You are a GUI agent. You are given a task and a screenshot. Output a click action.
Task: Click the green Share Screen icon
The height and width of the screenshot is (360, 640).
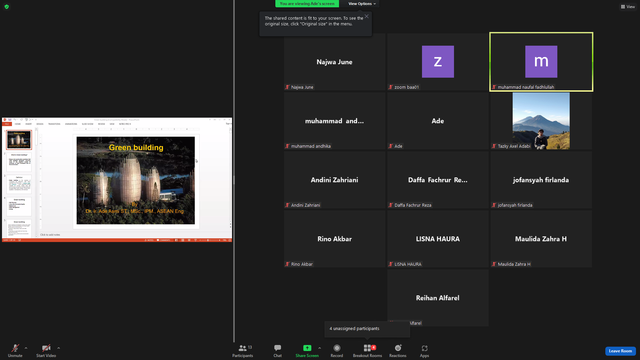click(x=307, y=348)
